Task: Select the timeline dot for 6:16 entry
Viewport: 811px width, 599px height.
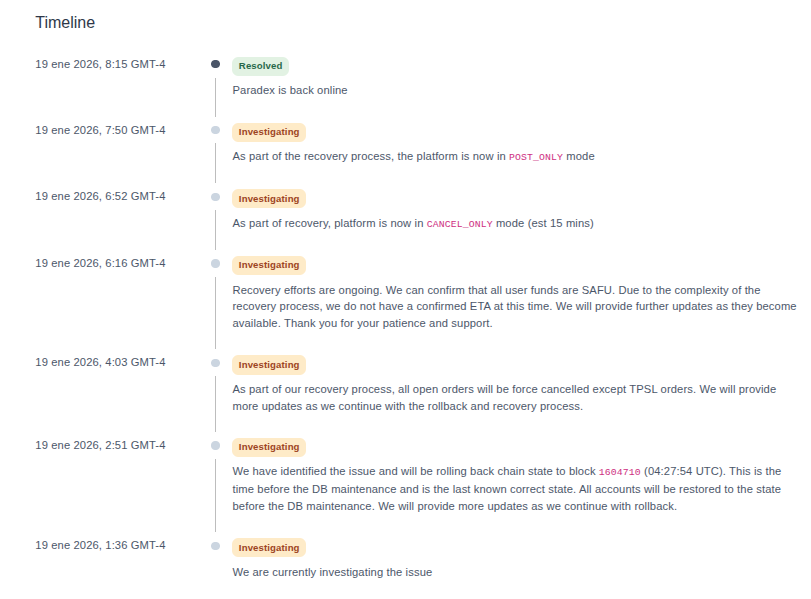Action: (x=216, y=264)
